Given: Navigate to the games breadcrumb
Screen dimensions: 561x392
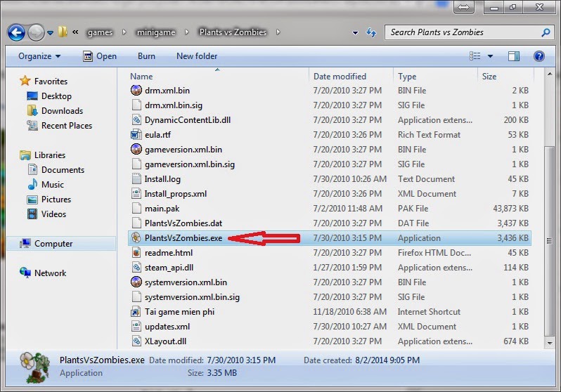Looking at the screenshot, I should [100, 32].
